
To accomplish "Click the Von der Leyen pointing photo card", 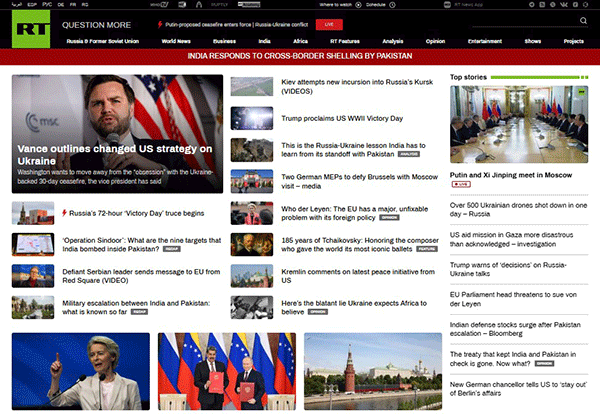I will (x=81, y=372).
